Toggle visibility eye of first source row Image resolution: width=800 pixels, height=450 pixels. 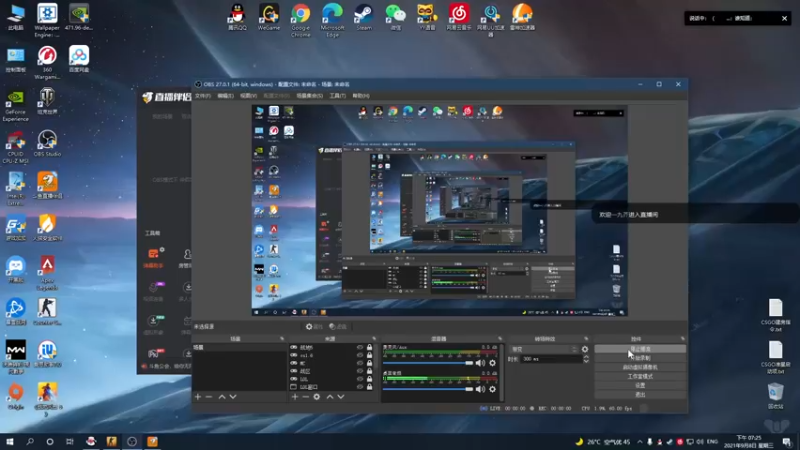[x=360, y=347]
